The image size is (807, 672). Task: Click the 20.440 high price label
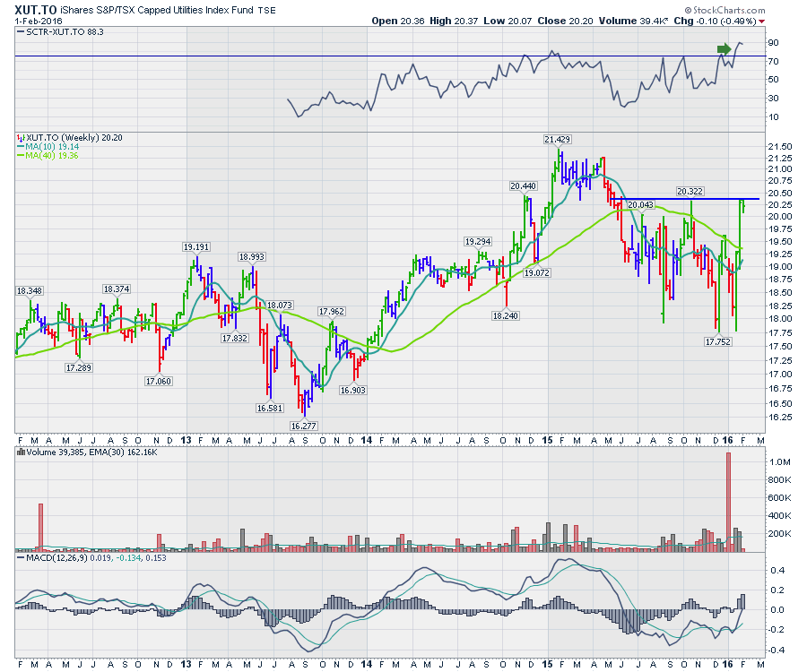(x=523, y=186)
